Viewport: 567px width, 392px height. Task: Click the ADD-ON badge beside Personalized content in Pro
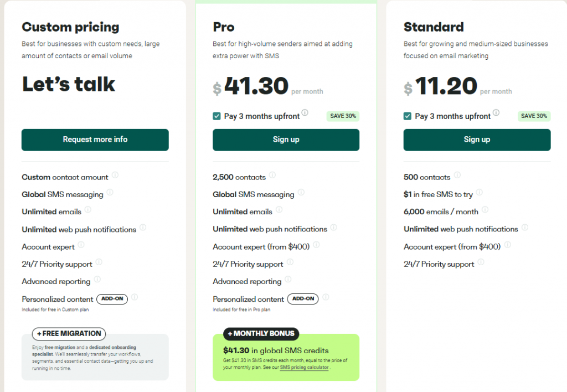pos(302,298)
